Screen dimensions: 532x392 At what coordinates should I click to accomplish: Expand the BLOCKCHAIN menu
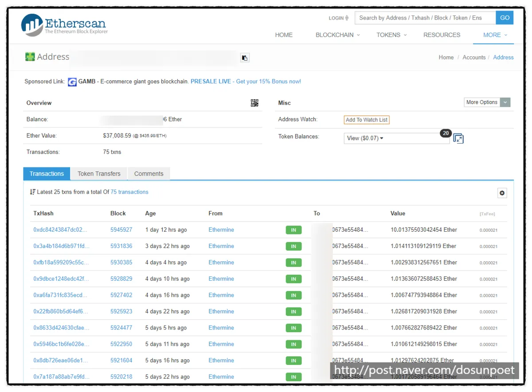338,35
